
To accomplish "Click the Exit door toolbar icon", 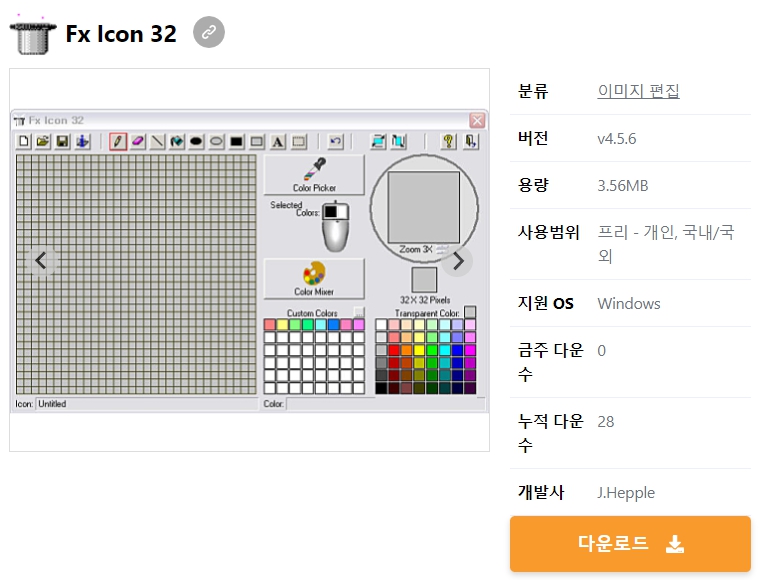I will click(470, 141).
